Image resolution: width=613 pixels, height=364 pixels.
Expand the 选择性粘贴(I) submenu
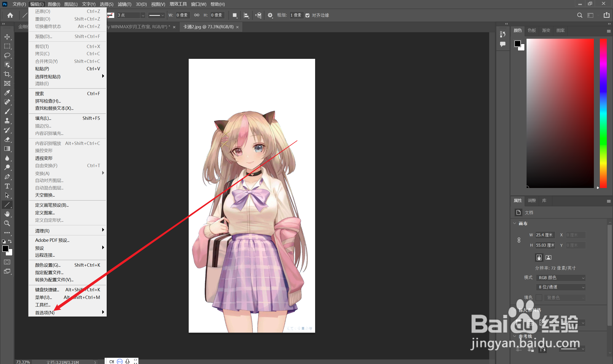(68, 77)
